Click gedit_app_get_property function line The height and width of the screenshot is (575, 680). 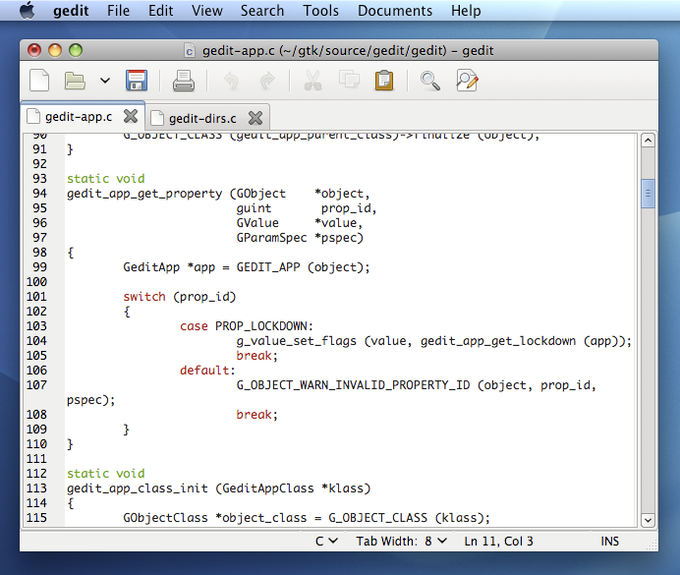[x=218, y=193]
